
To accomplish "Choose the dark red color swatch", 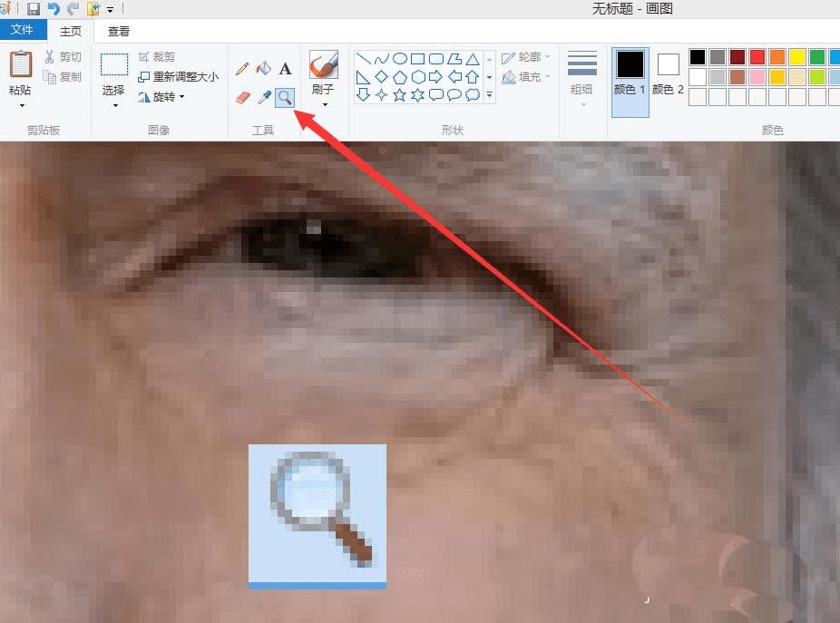I will click(x=737, y=57).
